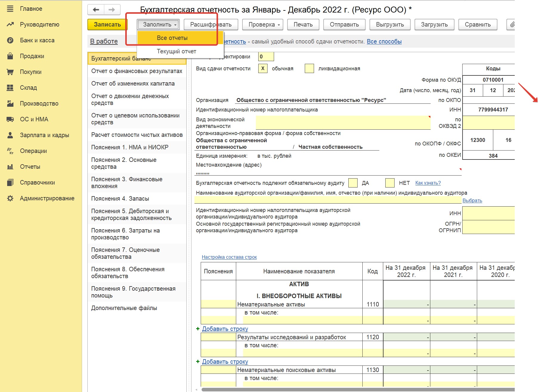Click the Зарплата и кадры person icon
Screen dimensions: 538x392
tap(10, 135)
